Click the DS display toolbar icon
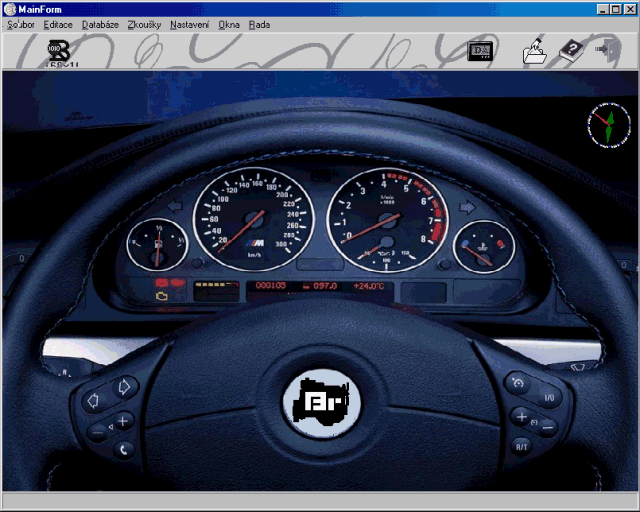 [x=480, y=51]
